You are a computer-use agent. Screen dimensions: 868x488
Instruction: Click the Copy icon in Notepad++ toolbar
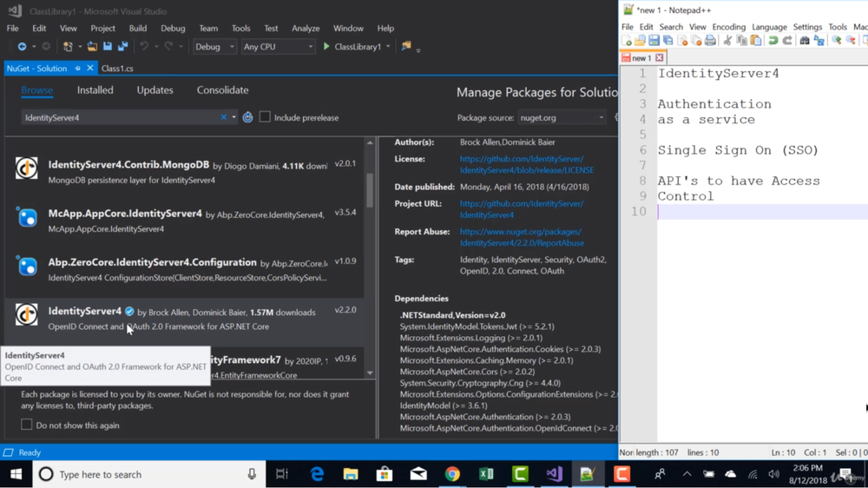742,41
